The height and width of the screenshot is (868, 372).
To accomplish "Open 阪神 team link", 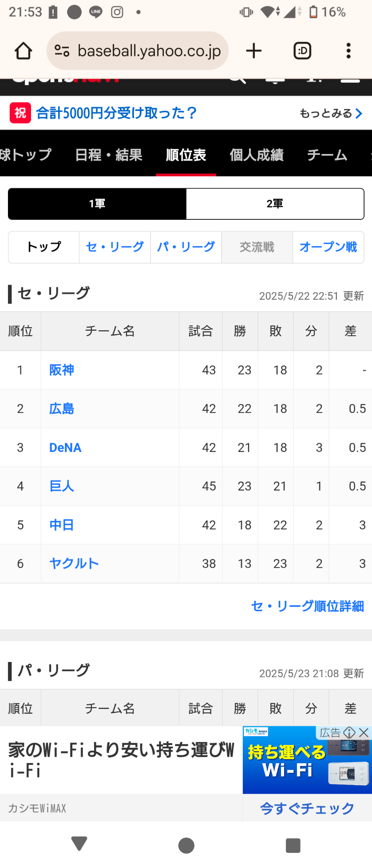I will 62,370.
